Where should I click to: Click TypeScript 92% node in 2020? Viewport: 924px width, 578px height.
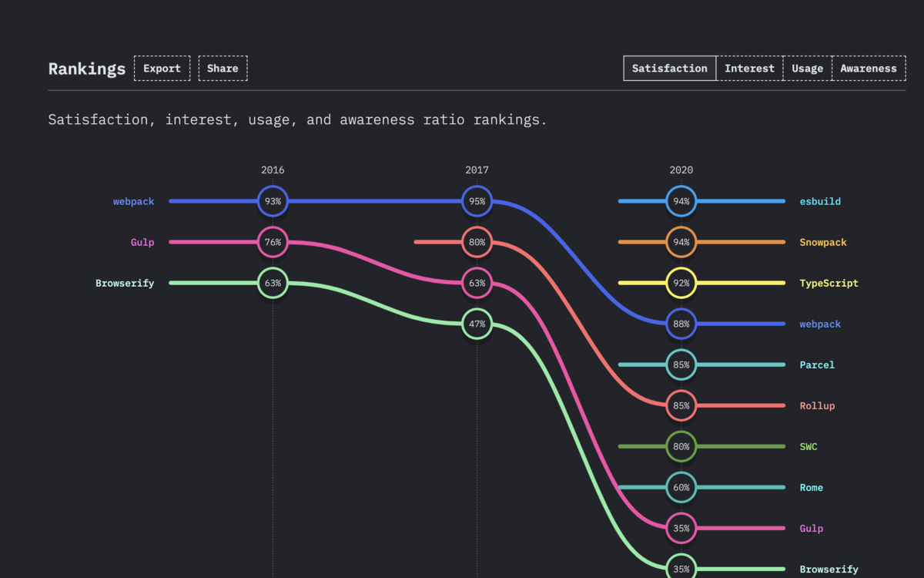681,283
